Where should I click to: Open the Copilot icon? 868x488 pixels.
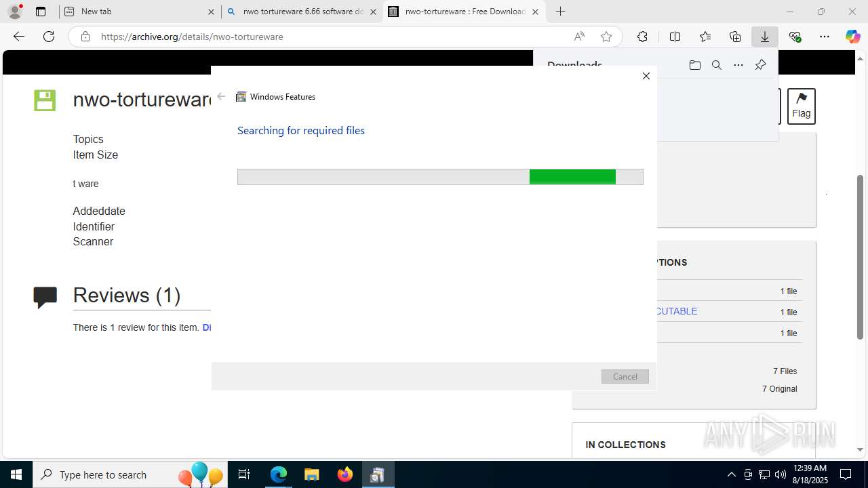[852, 37]
